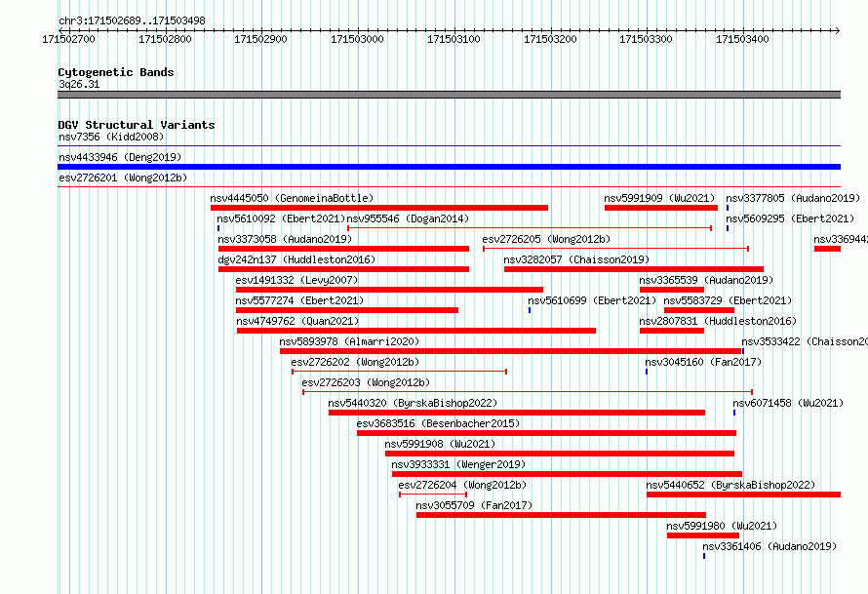
Task: Select nsv3933331 (Wenger2019) label
Action: [457, 464]
